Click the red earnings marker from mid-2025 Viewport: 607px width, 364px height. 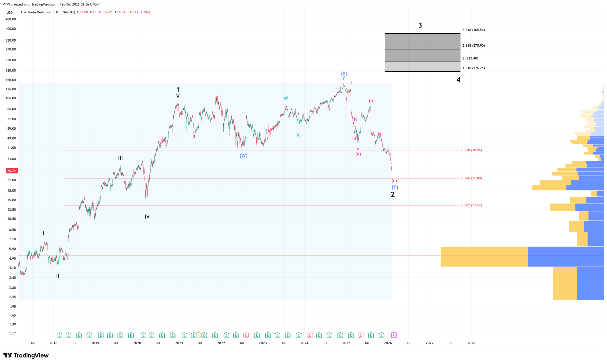pyautogui.click(x=361, y=335)
